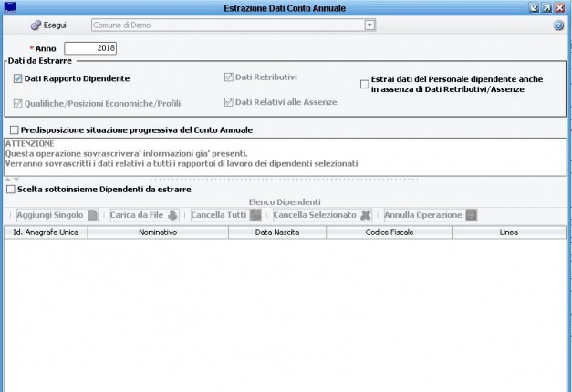The image size is (572, 392).
Task: Sort by Codice Fiscale column header
Action: pyautogui.click(x=390, y=232)
